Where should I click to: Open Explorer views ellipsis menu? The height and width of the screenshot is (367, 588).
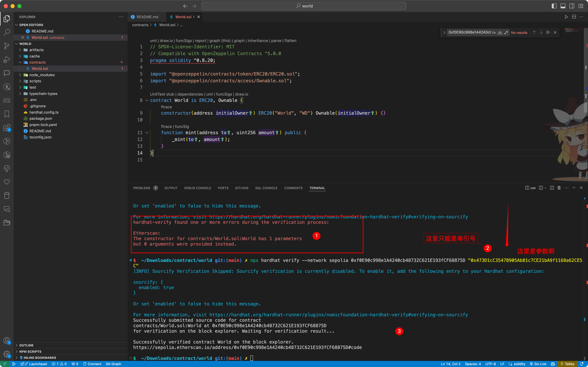click(x=121, y=17)
